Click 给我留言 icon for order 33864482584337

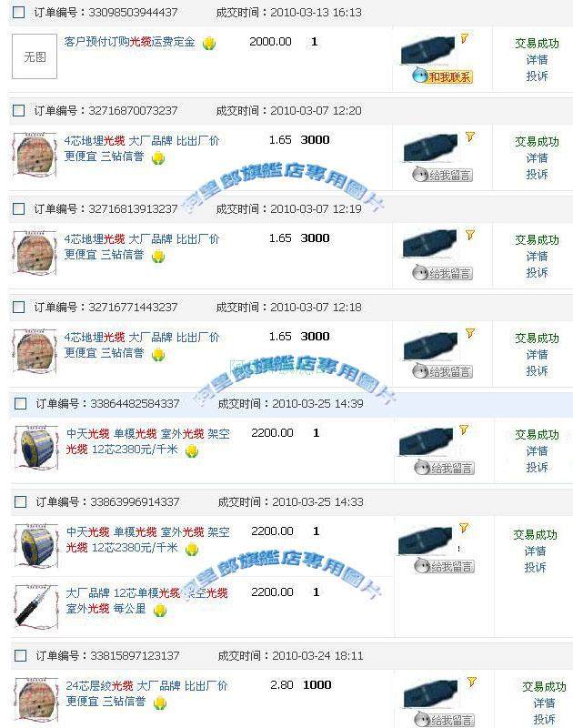pos(444,468)
